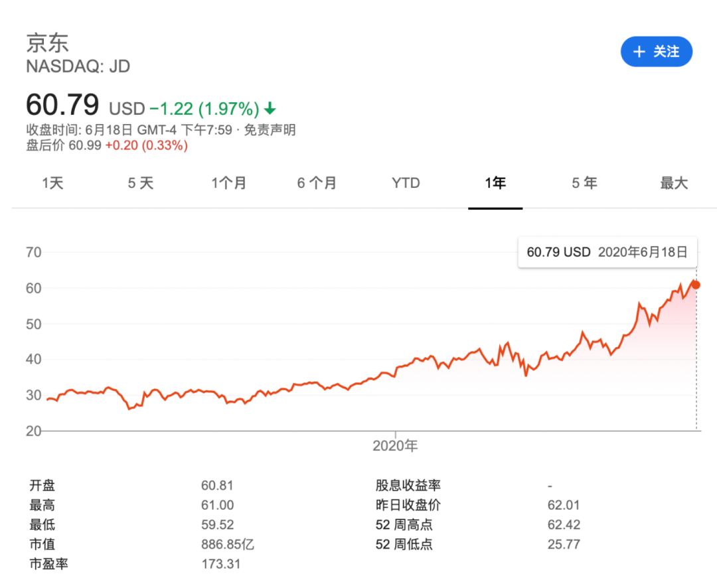Screen dimensions: 717x588
Task: Click the 最低 value 59.52
Action: pos(217,524)
